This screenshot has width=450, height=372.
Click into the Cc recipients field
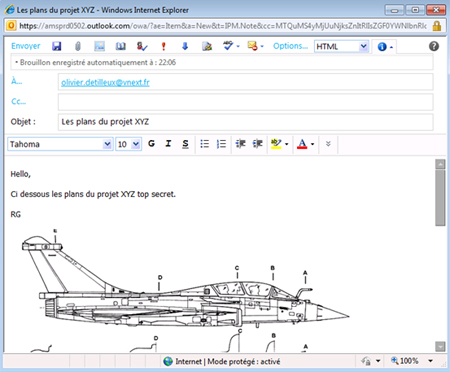point(246,102)
